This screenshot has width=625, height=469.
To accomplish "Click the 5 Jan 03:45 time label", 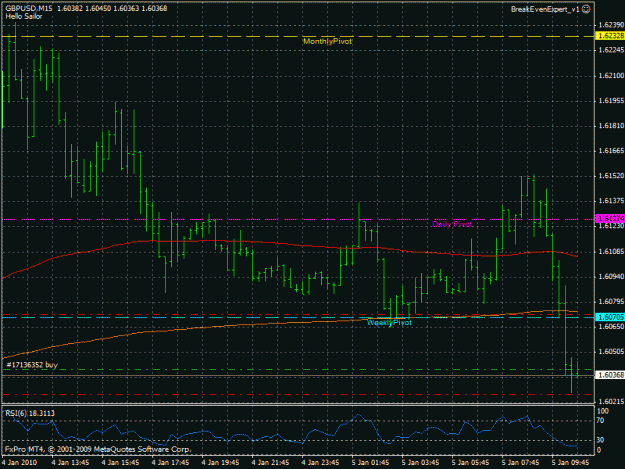I will 421,463.
